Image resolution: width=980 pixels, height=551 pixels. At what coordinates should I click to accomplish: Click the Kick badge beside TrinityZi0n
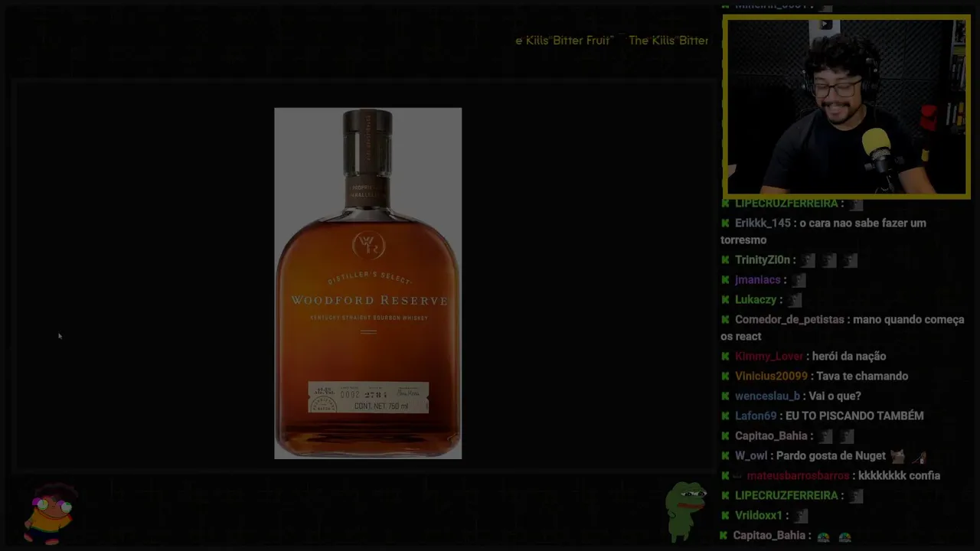pyautogui.click(x=725, y=260)
